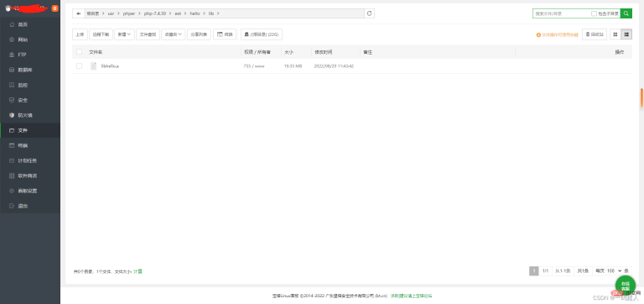Click the Upload (上传) button
Image resolution: width=644 pixels, height=304 pixels.
tap(80, 34)
